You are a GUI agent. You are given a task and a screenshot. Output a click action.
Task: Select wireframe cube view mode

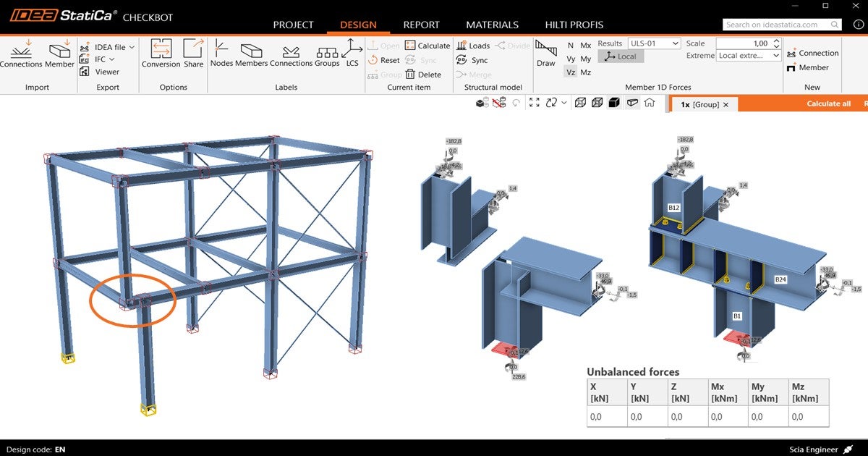pyautogui.click(x=580, y=103)
